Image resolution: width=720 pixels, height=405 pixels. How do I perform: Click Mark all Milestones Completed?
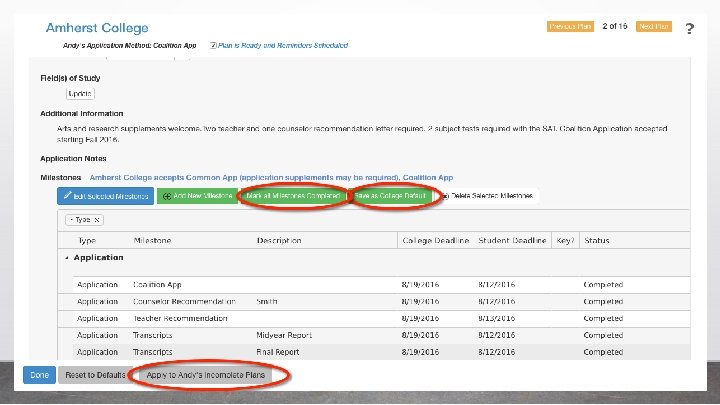(293, 196)
